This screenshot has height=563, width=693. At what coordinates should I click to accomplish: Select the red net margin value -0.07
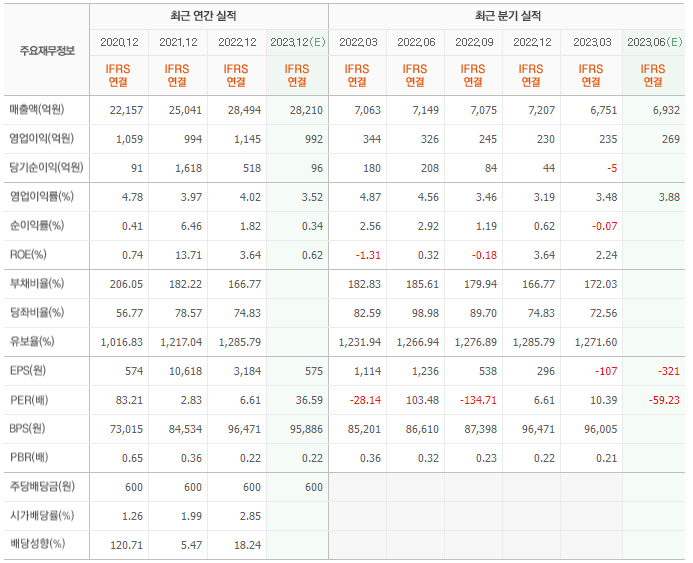click(x=605, y=226)
